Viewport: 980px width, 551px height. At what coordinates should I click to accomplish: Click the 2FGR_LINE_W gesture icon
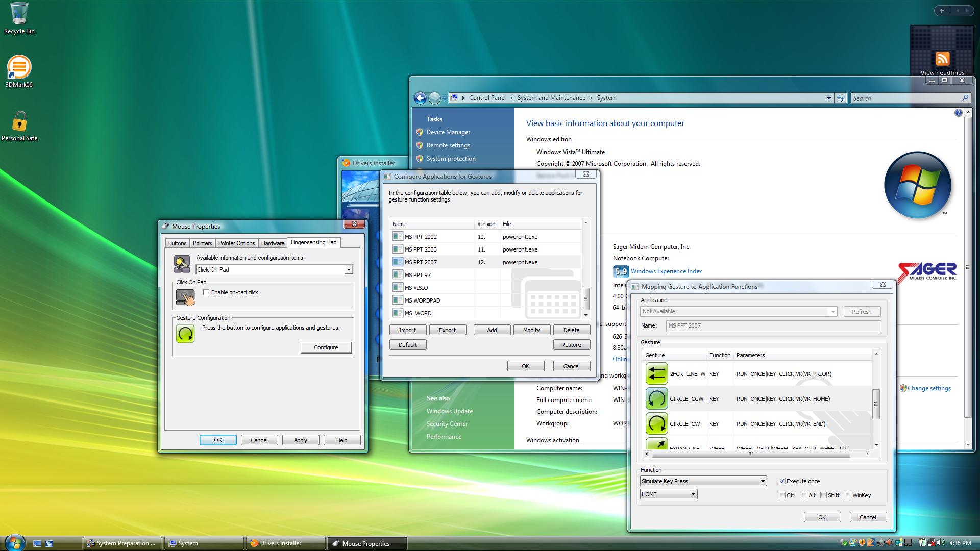(x=656, y=374)
